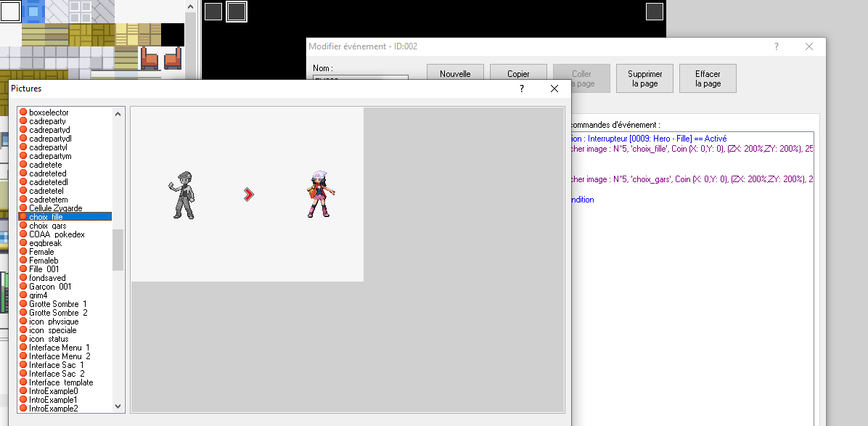This screenshot has width=868, height=426.
Task: Select fondsaved from the list
Action: tap(47, 278)
